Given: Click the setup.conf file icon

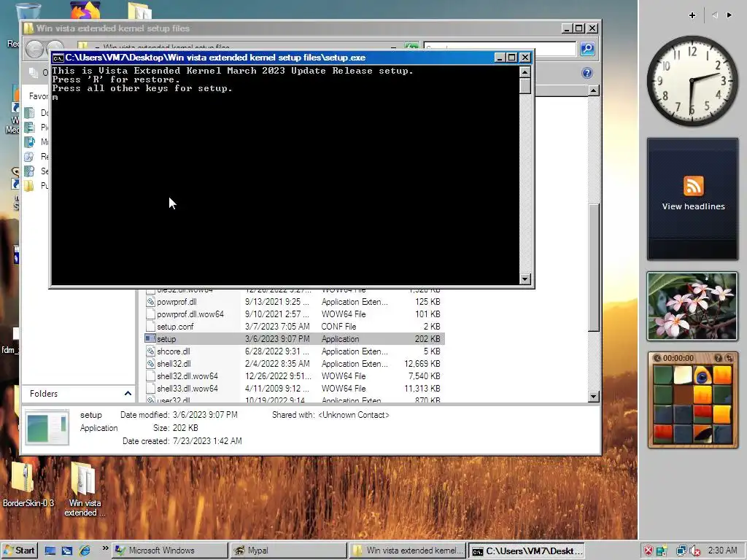Looking at the screenshot, I should click(x=150, y=327).
